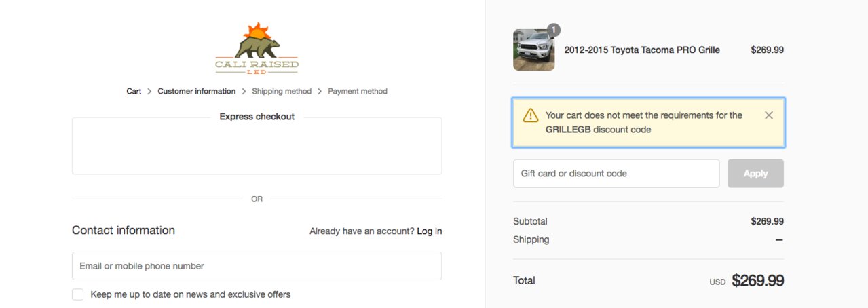Click the Apply discount button
Viewport: 868px width, 308px height.
point(755,174)
